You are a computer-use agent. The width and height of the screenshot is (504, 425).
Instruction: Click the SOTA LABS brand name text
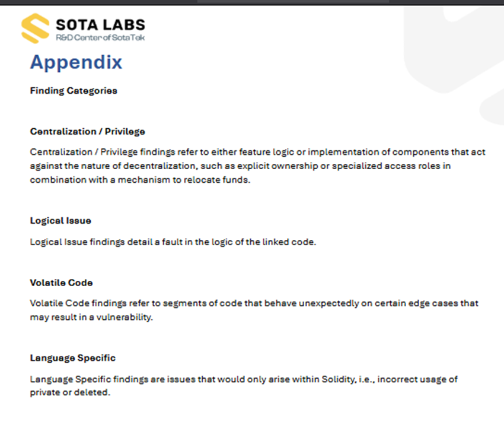[x=100, y=24]
